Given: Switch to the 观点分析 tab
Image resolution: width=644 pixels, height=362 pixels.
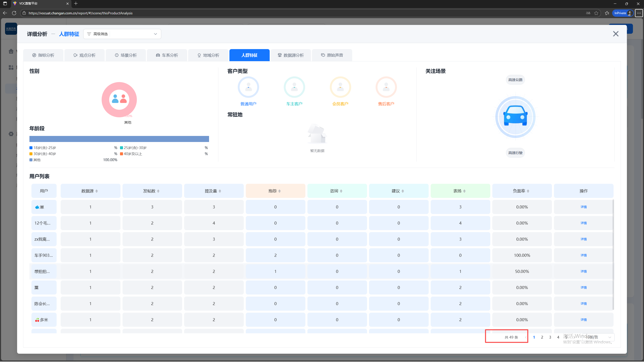Looking at the screenshot, I should pos(85,55).
